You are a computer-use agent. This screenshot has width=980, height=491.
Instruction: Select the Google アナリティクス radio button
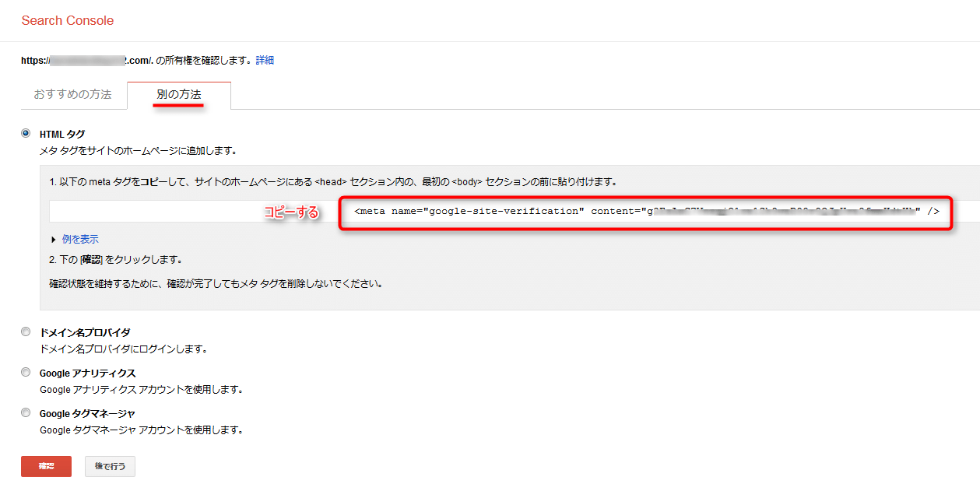[26, 372]
